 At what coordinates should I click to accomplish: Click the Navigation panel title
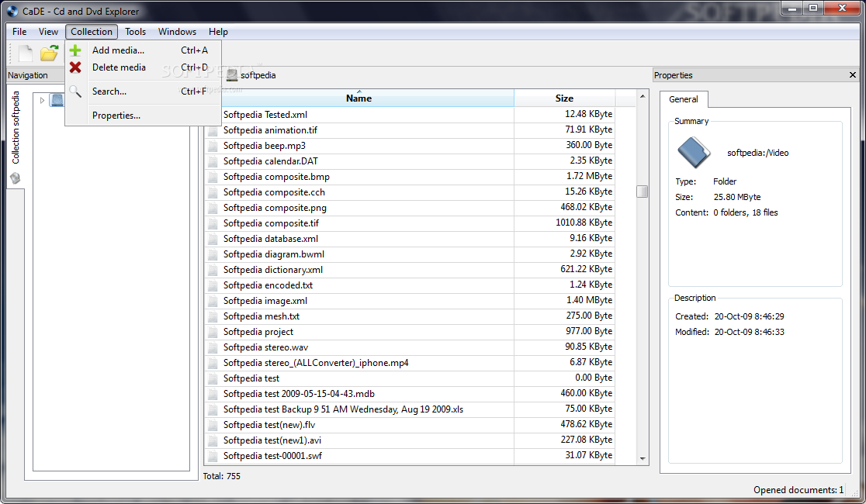tap(28, 75)
